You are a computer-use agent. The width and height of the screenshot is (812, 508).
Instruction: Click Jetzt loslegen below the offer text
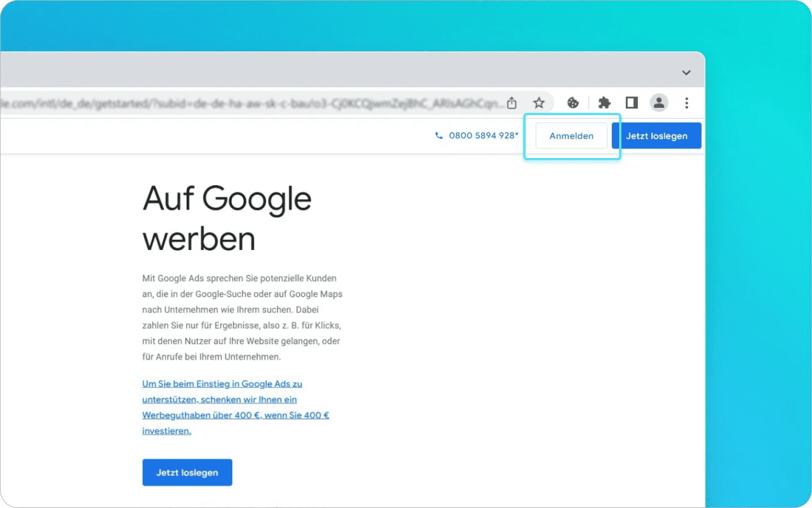pyautogui.click(x=187, y=472)
